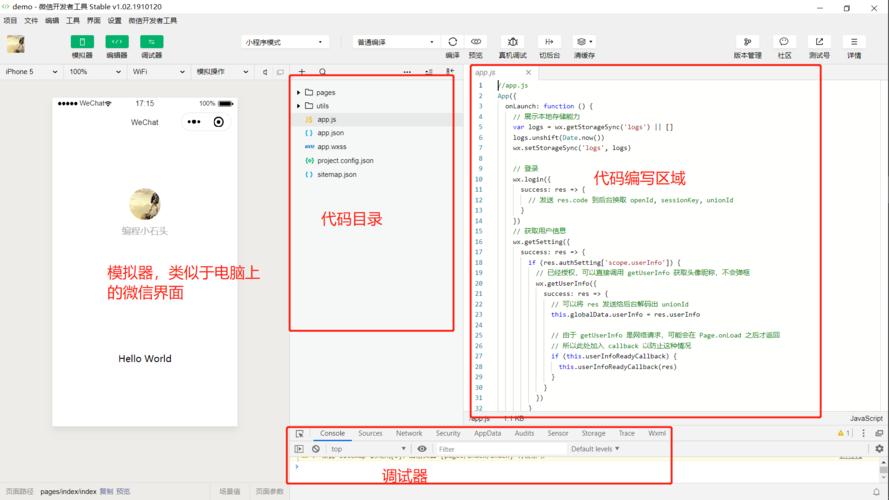Image resolution: width=889 pixels, height=500 pixels.
Task: Close the app.js editor tab
Action: [528, 73]
